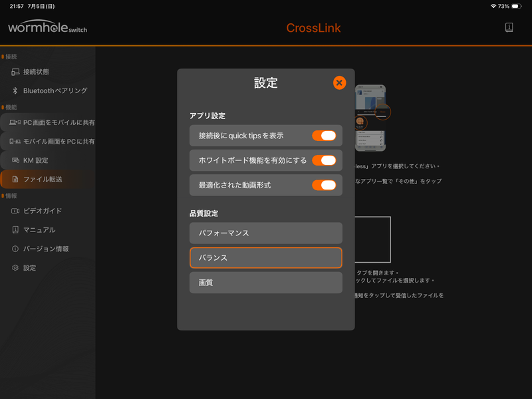Image resolution: width=532 pixels, height=399 pixels.
Task: Click the 接続状態 monitor icon
Action: click(15, 72)
